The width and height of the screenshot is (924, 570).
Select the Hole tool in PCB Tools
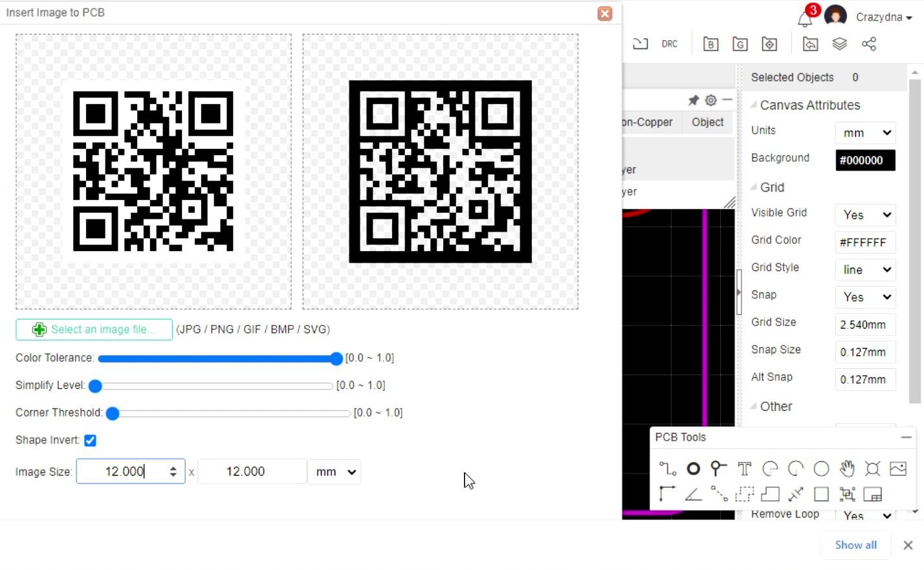click(x=872, y=468)
